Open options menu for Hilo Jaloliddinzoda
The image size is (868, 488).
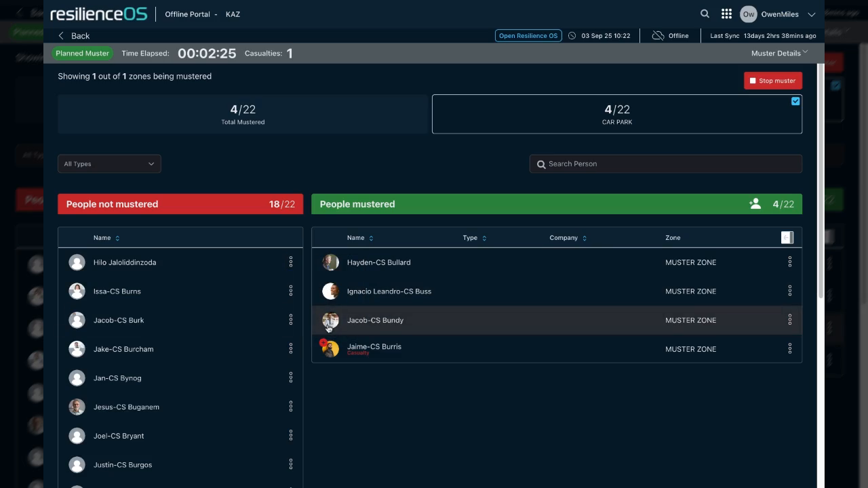(x=291, y=262)
